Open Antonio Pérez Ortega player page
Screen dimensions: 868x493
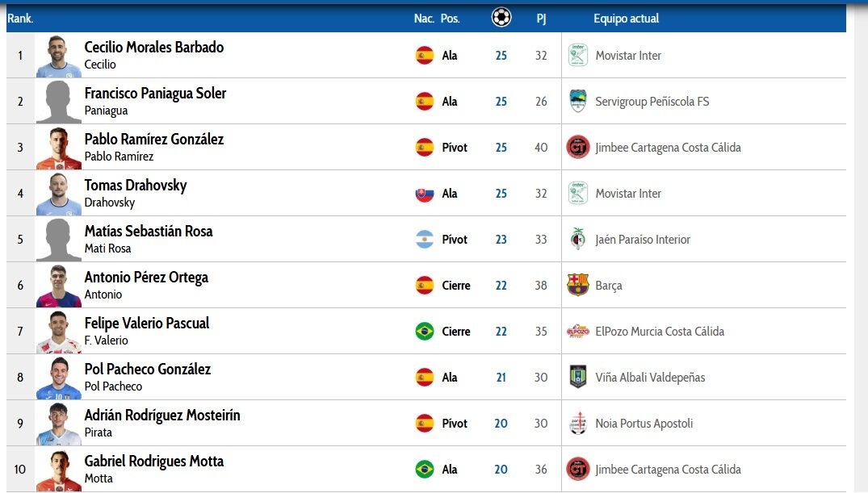(x=146, y=278)
